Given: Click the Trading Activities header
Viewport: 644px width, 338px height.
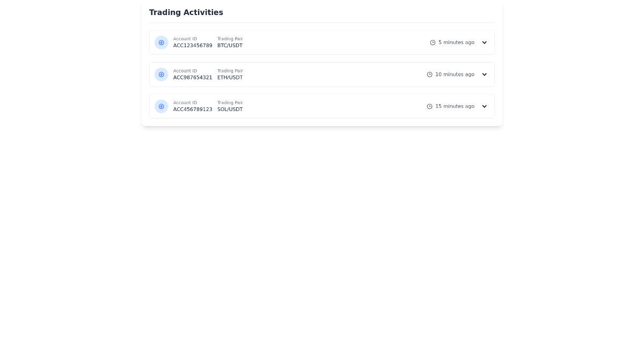Looking at the screenshot, I should click(186, 12).
